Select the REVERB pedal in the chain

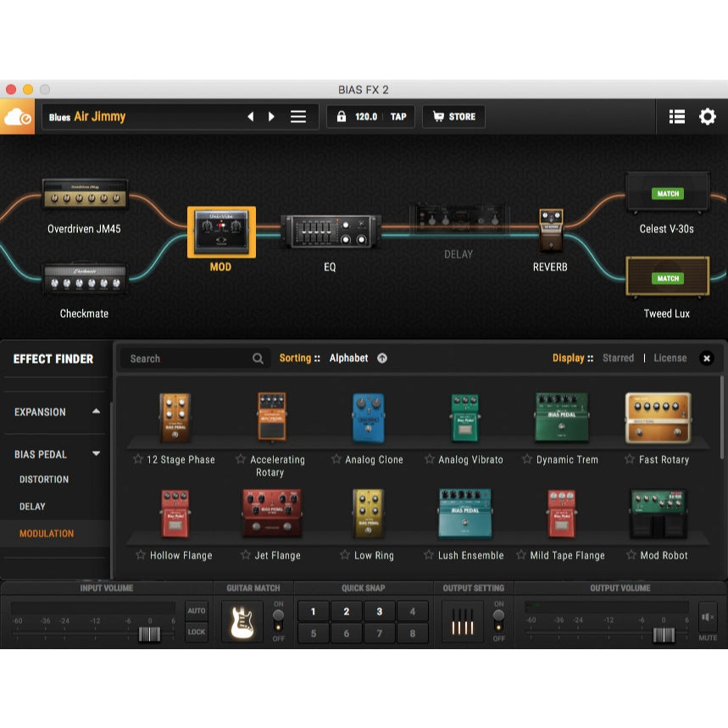point(550,231)
